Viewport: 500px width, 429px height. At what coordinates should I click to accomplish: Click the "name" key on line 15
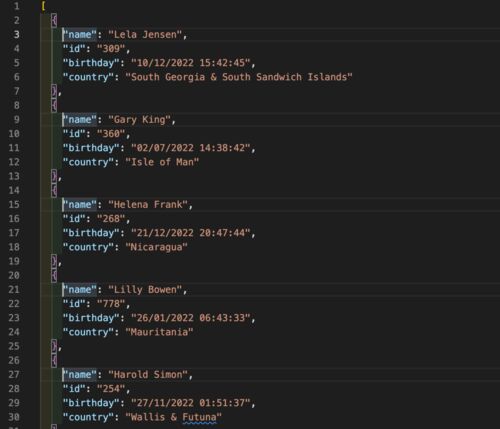(80, 205)
